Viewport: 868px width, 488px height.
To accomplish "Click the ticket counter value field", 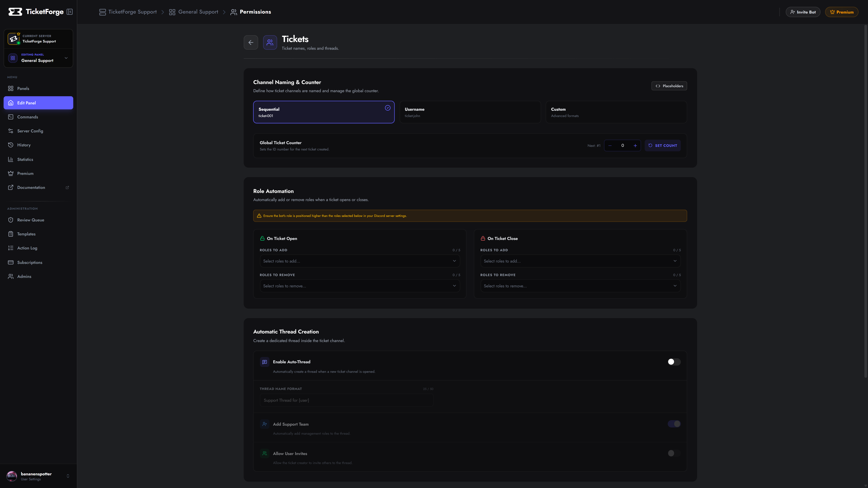I will point(623,145).
